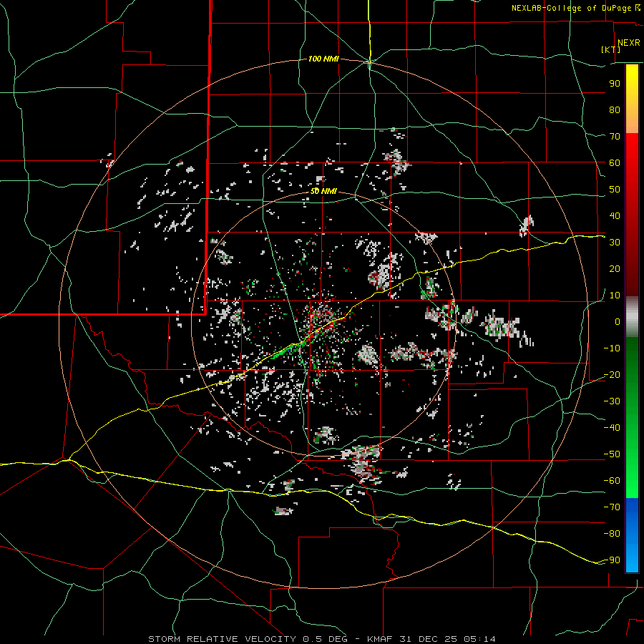Screen dimensions: 644x644
Task: Click the 70 value on the velocity scale
Action: (x=615, y=137)
